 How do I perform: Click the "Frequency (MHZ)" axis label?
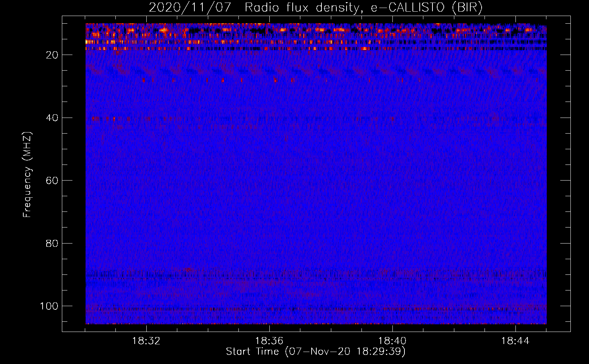tap(27, 175)
